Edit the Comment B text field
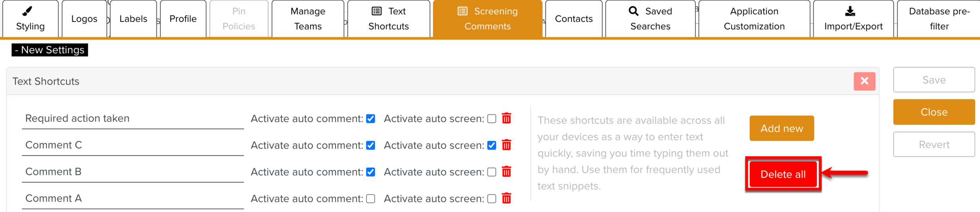 point(132,172)
